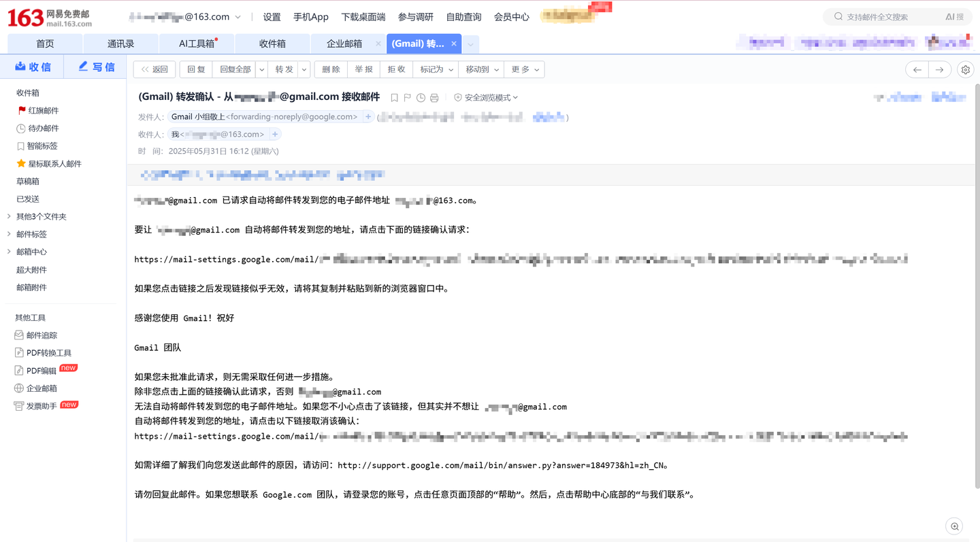
Task: Close the 企业邮箱 tab
Action: pyautogui.click(x=378, y=44)
